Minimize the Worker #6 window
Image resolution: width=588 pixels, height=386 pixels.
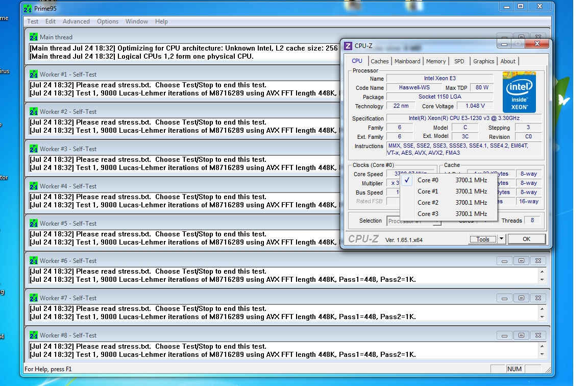pyautogui.click(x=504, y=261)
